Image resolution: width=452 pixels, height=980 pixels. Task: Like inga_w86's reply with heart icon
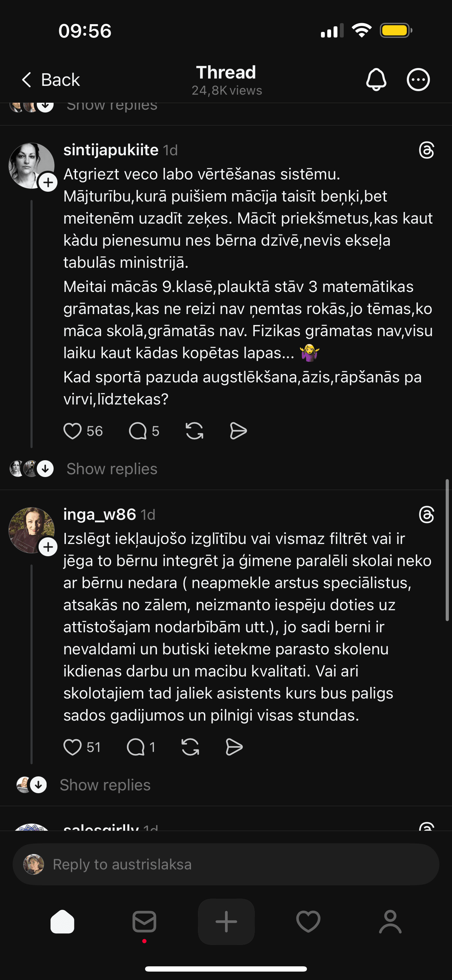72,747
